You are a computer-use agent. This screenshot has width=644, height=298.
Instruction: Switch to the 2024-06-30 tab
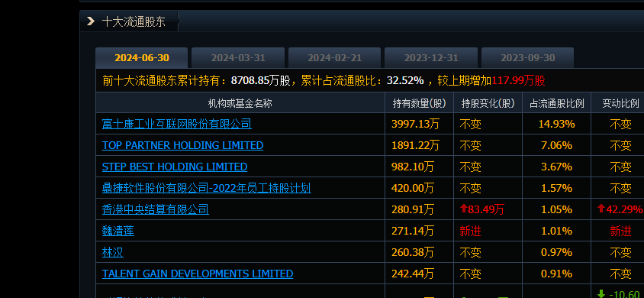click(x=142, y=58)
